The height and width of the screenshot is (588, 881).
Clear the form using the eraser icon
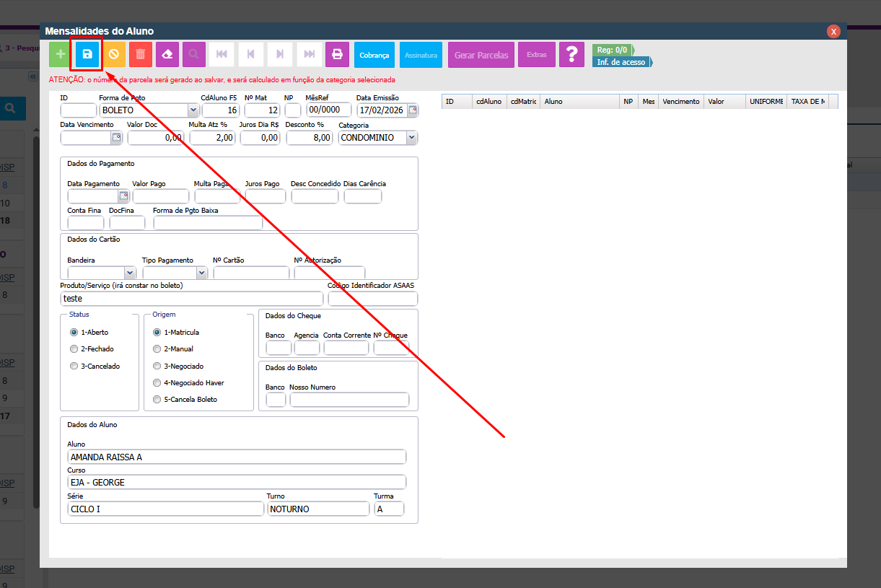pyautogui.click(x=167, y=55)
